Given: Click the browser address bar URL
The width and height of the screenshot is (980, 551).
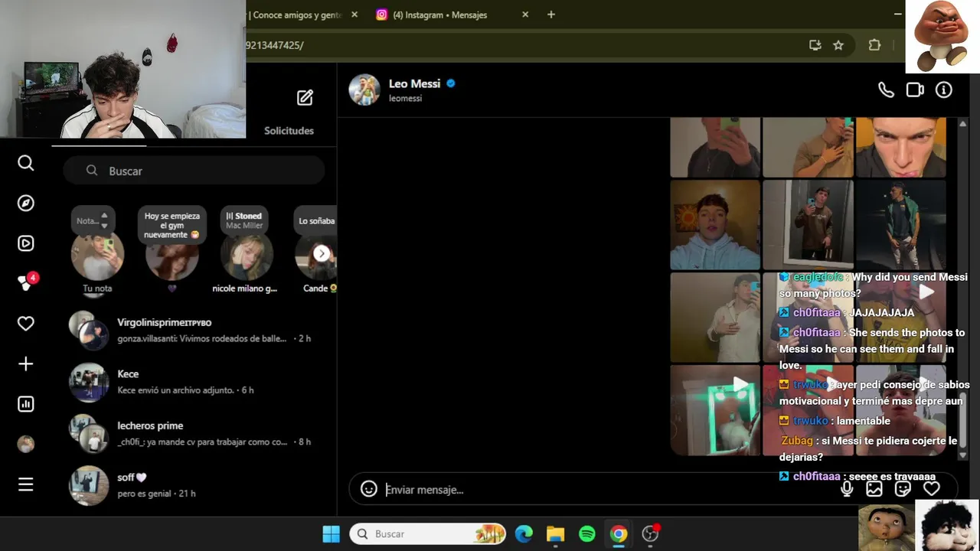Looking at the screenshot, I should coord(274,45).
